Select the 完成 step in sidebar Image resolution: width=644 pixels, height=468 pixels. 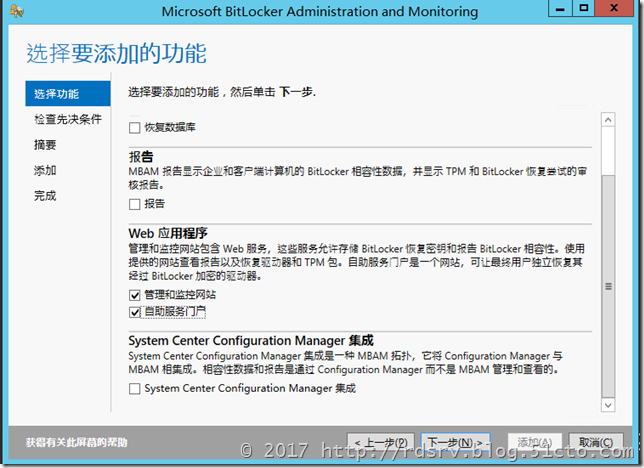pyautogui.click(x=45, y=196)
